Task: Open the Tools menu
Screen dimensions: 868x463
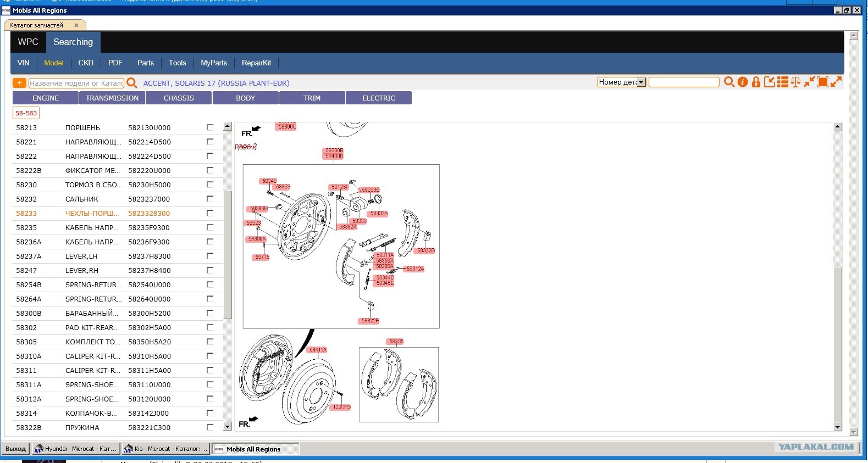Action: (178, 63)
